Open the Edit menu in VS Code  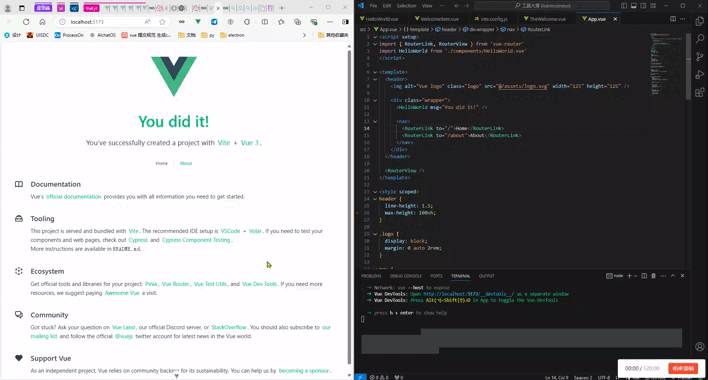tap(387, 6)
